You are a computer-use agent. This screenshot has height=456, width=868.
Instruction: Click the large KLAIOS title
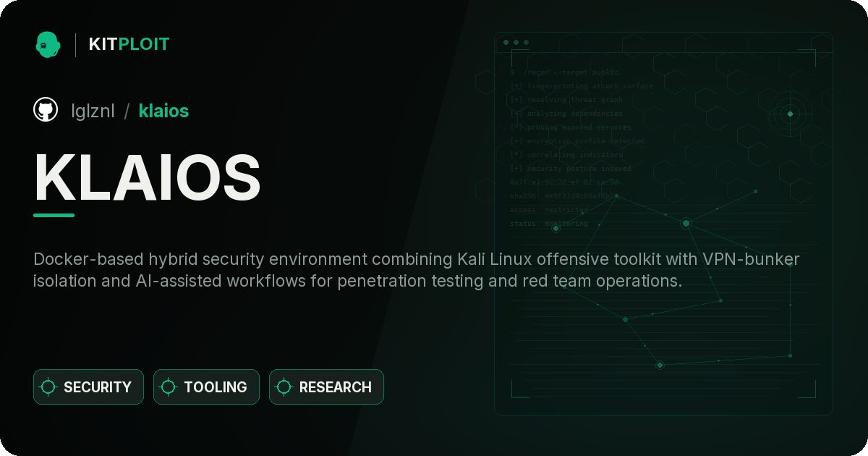148,177
